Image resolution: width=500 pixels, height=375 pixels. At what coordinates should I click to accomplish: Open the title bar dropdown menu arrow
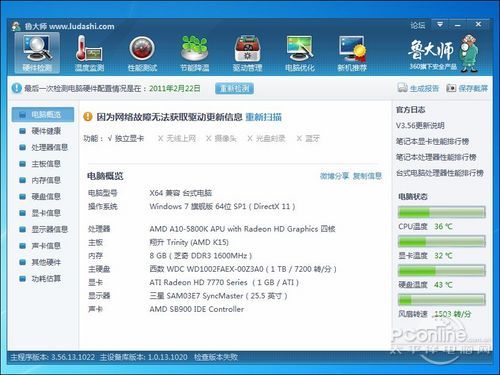(x=440, y=24)
